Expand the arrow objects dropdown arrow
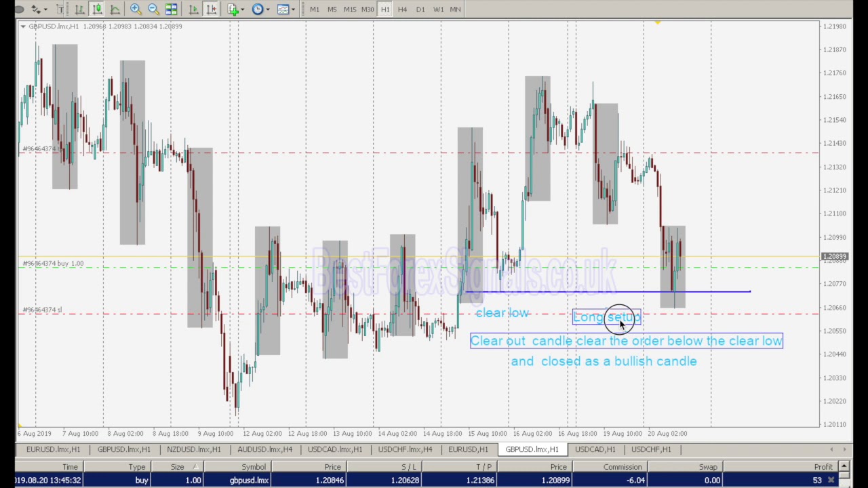868x488 pixels. (x=45, y=9)
